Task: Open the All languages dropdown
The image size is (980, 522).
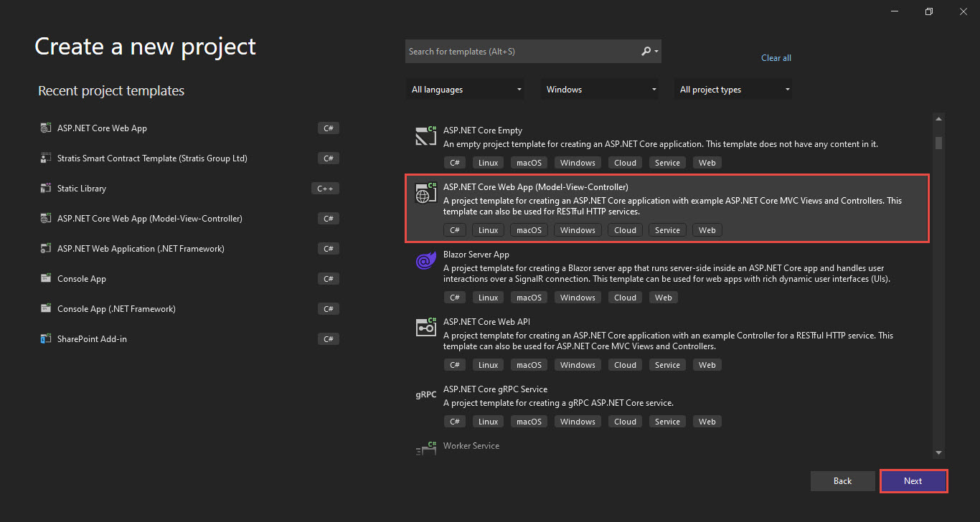Action: pyautogui.click(x=465, y=90)
